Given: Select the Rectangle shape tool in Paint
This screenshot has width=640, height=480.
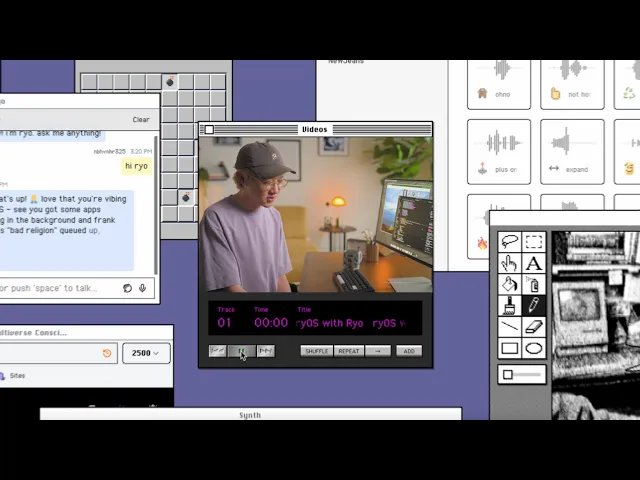Looking at the screenshot, I should pyautogui.click(x=509, y=348).
